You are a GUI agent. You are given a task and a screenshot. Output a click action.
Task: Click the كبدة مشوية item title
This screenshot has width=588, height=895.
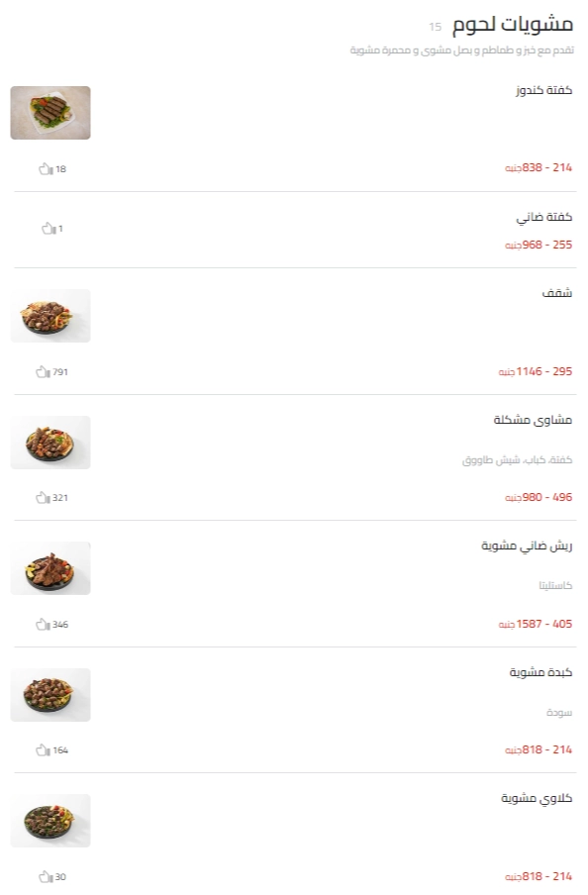[x=540, y=672]
